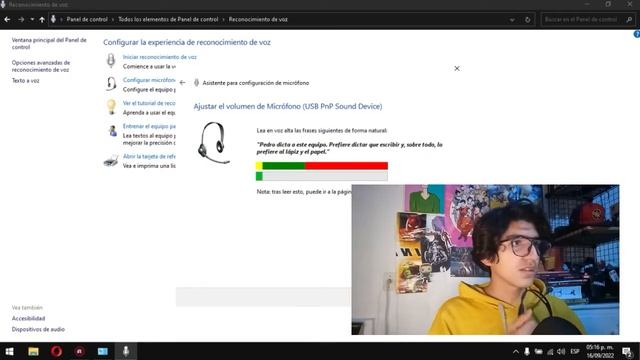Click the Back arrow in Control Panel
Viewport: 640px width, 360px height.
(7, 20)
